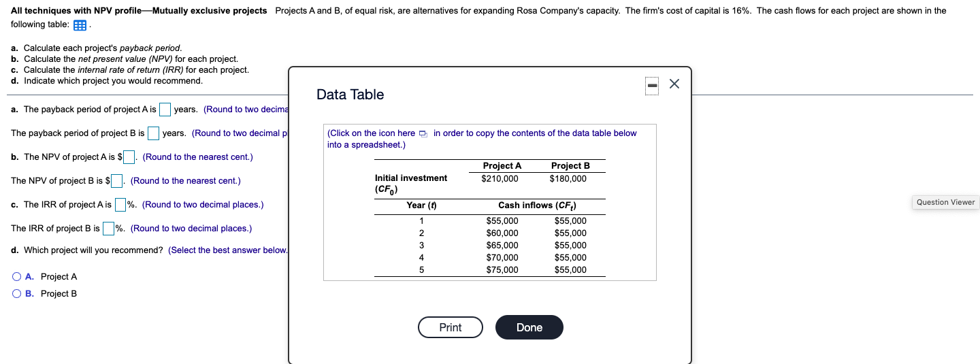Viewport: 980px width, 364px height.
Task: Click the project B payback period box
Action: pos(153,133)
